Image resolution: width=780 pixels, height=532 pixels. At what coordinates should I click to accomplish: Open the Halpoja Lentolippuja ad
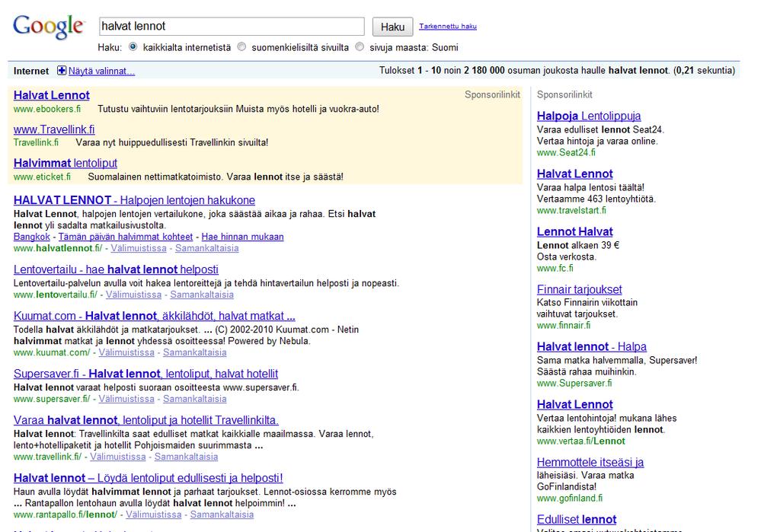coord(589,116)
